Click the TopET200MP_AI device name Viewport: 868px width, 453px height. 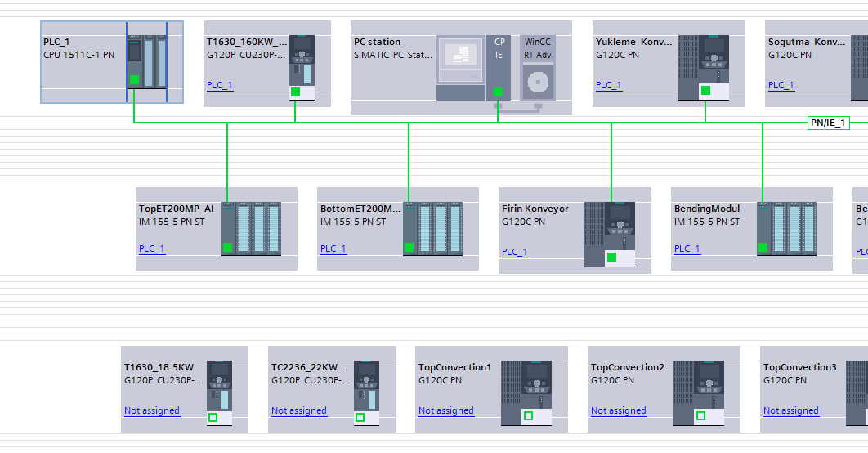point(176,209)
